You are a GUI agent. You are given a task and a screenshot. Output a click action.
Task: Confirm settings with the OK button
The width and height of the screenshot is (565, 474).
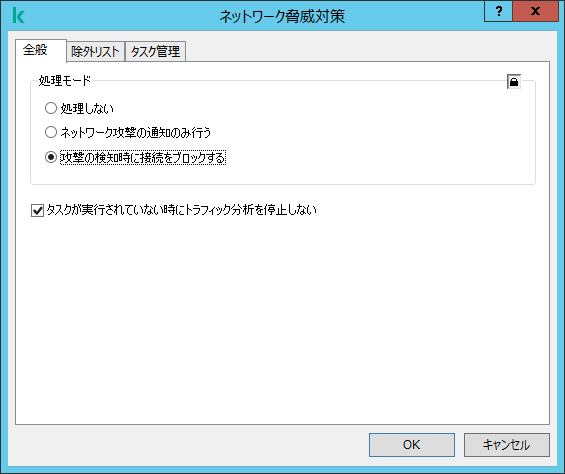(411, 445)
